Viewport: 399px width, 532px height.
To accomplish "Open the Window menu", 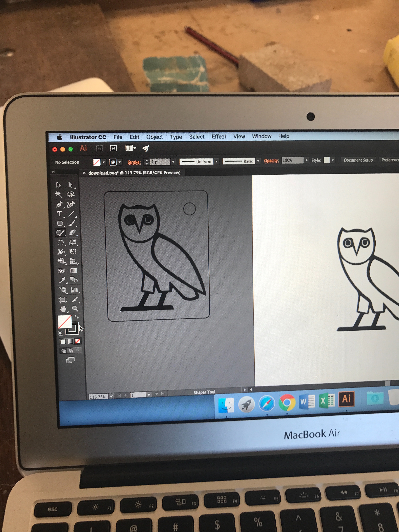I will pos(262,136).
